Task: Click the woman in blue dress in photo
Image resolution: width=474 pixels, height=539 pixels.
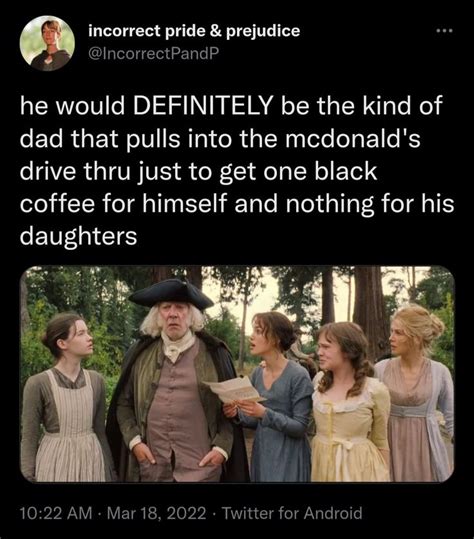Action: pyautogui.click(x=275, y=399)
